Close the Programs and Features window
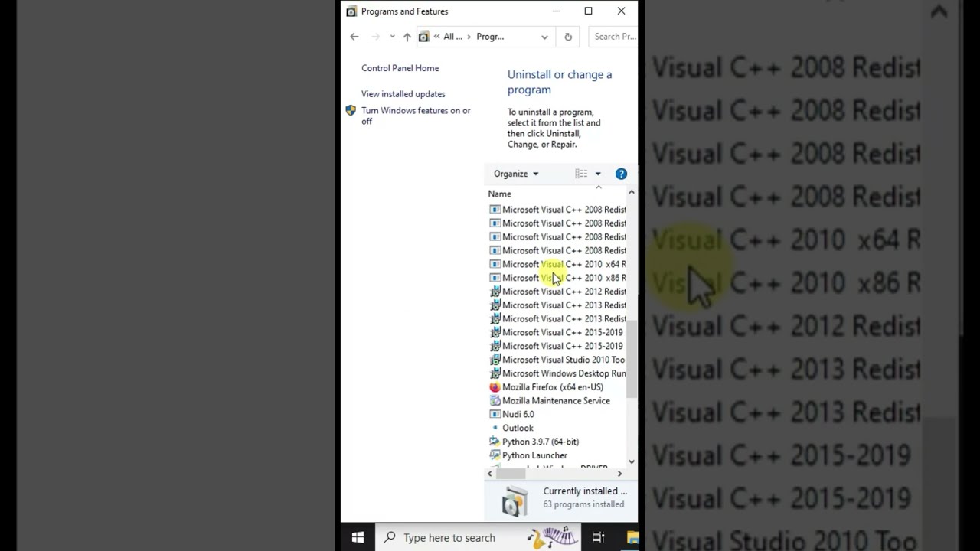Viewport: 980px width, 551px height. 621,11
